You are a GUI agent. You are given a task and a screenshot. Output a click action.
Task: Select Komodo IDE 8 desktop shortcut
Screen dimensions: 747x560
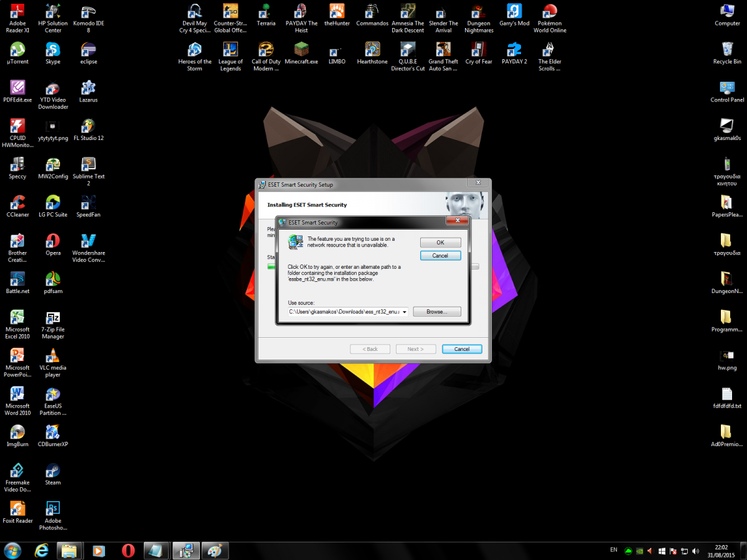[88, 19]
